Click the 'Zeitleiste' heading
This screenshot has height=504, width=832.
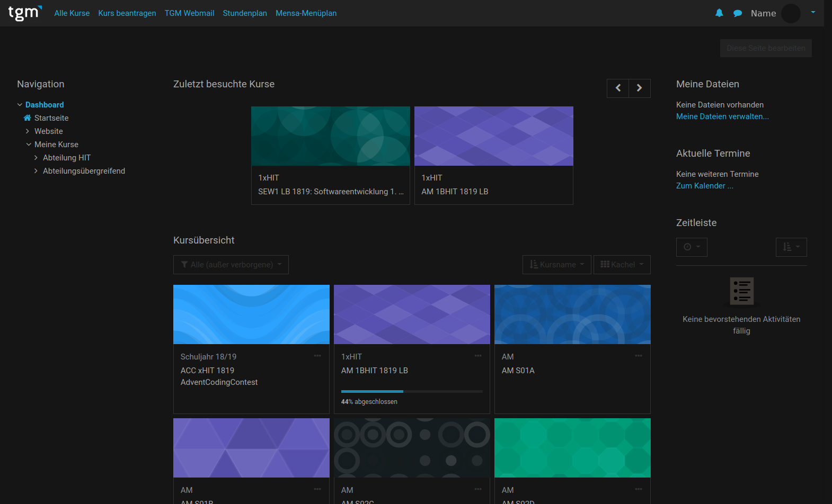(696, 223)
